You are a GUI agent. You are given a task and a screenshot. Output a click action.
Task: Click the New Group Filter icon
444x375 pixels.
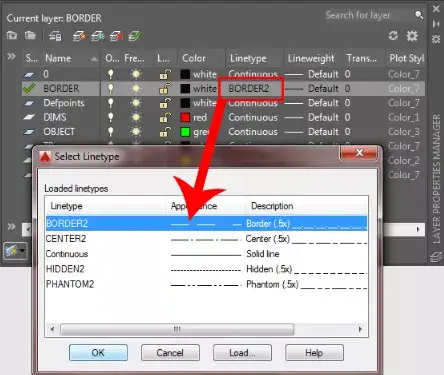coord(30,35)
